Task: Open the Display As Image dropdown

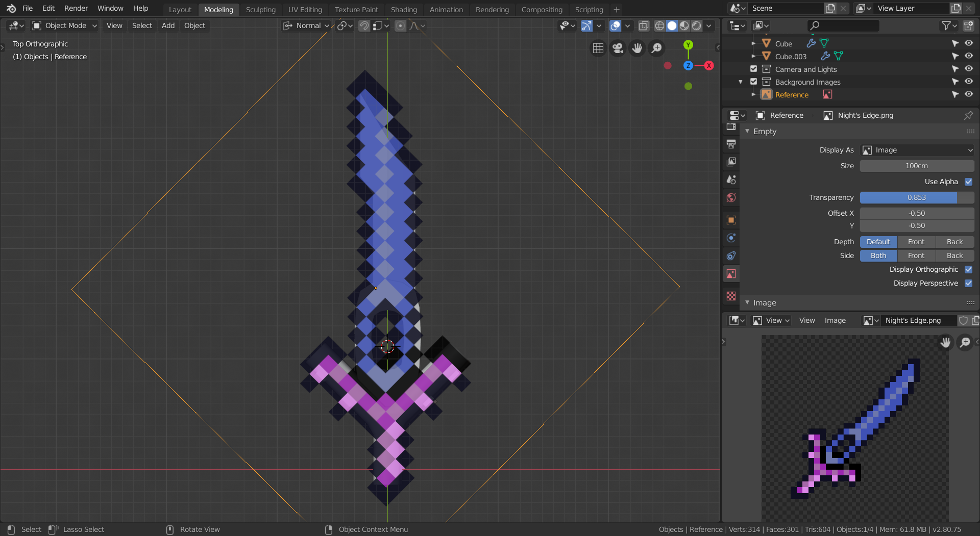Action: coord(917,150)
